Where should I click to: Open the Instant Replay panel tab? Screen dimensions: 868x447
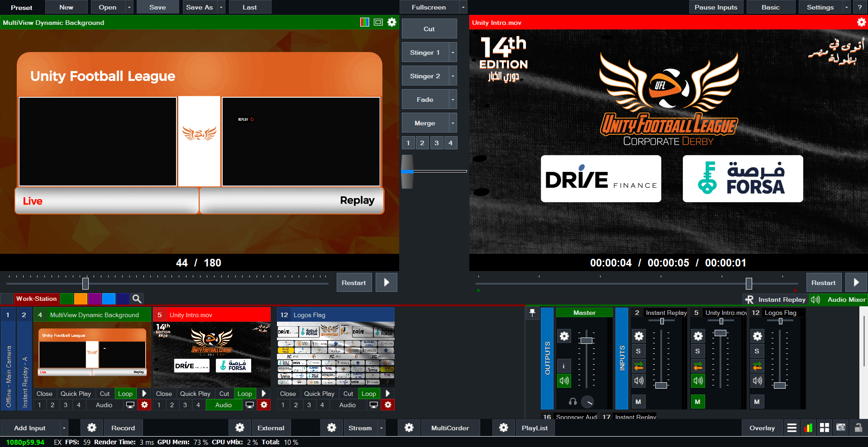tap(776, 300)
